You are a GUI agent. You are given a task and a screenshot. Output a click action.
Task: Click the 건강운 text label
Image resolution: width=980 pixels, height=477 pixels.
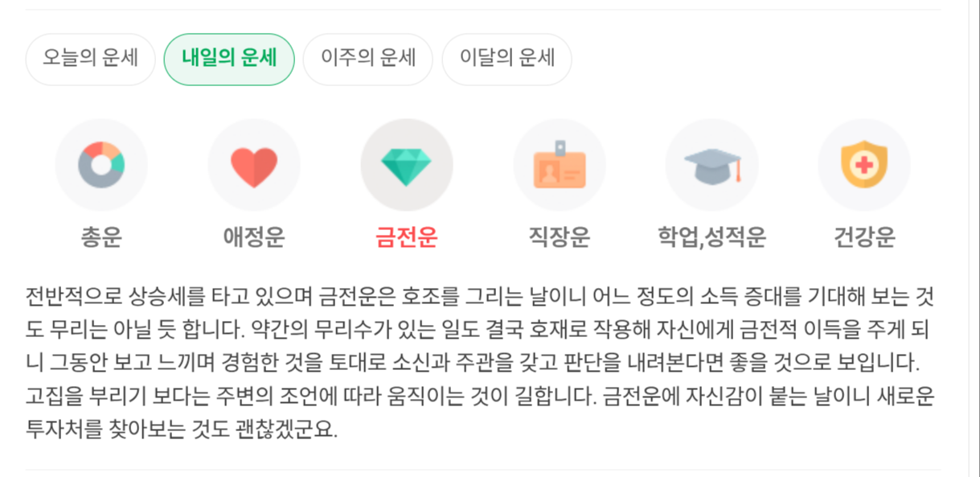coord(864,237)
